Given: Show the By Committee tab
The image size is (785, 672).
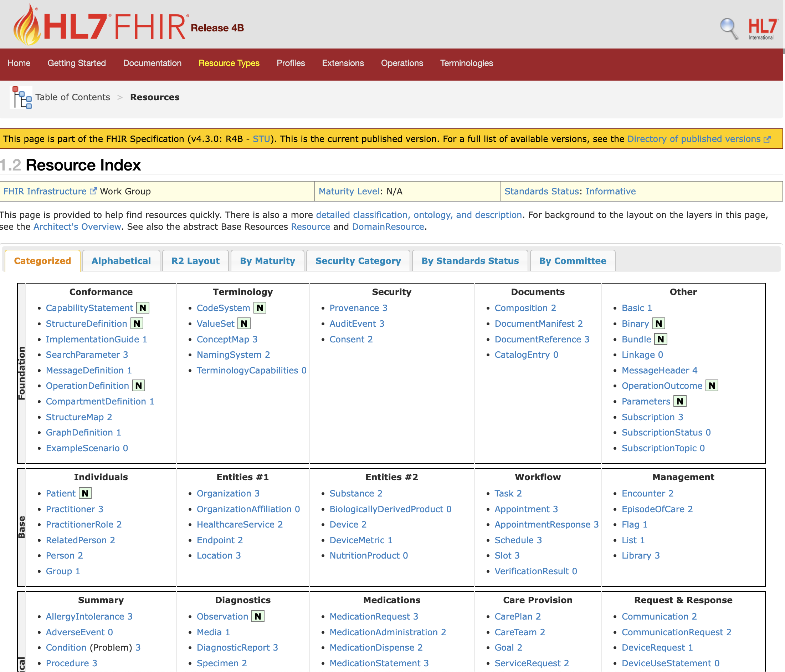Looking at the screenshot, I should [572, 261].
